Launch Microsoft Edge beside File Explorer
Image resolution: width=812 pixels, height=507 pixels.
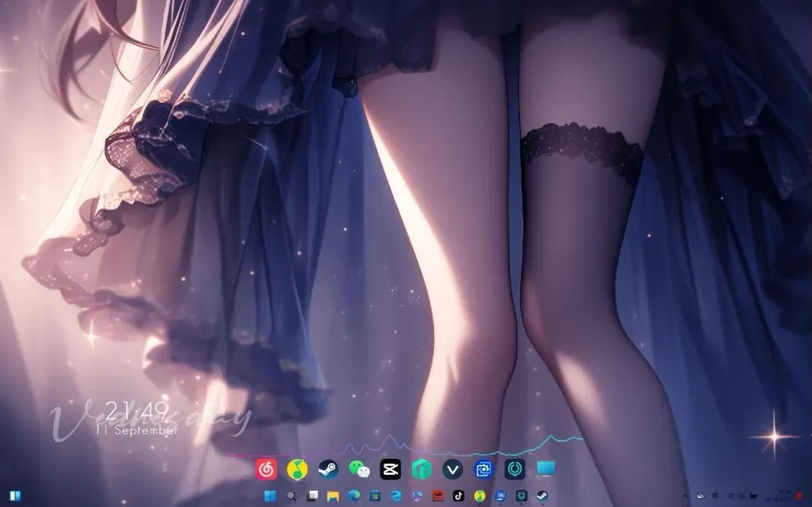pos(354,496)
